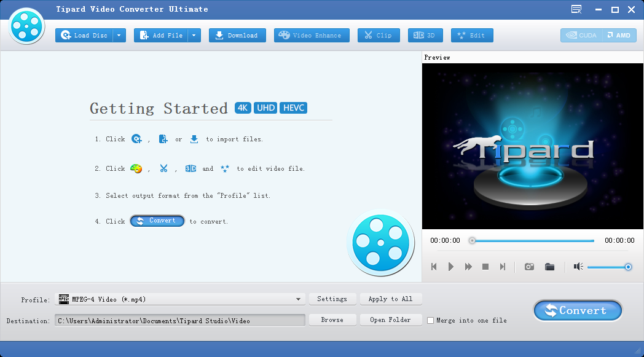Image resolution: width=644 pixels, height=357 pixels.
Task: Expand the Load Disc dropdown arrow
Action: click(x=119, y=36)
